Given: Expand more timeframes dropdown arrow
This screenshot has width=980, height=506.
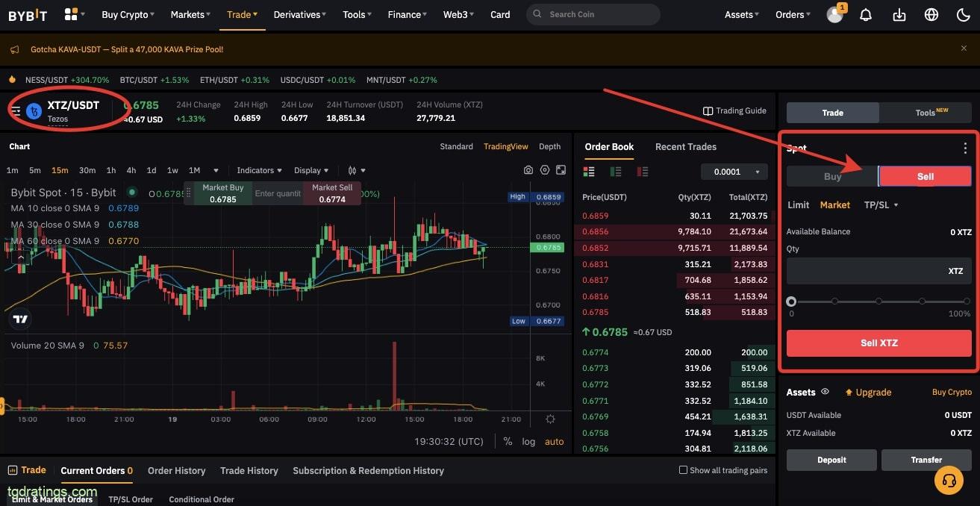Looking at the screenshot, I should pos(216,170).
